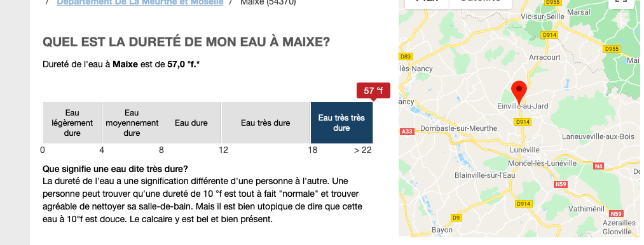Click the N59 road shield near Moncel-lès-Lunéville
Screen dimensions: 644x245
[x=561, y=184]
